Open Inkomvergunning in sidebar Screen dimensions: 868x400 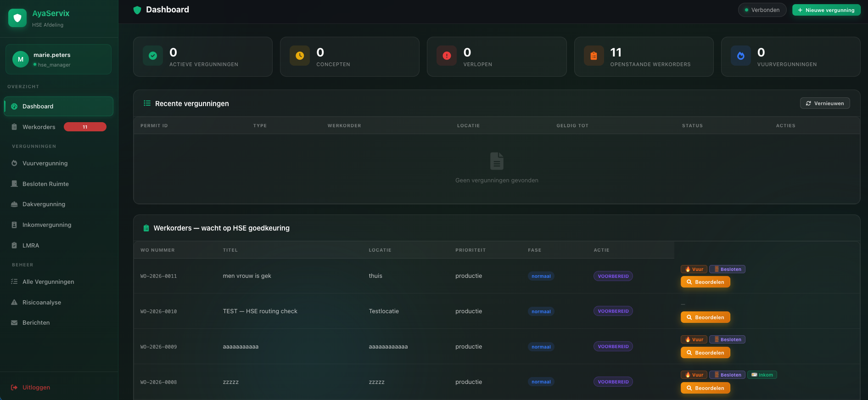click(x=58, y=225)
